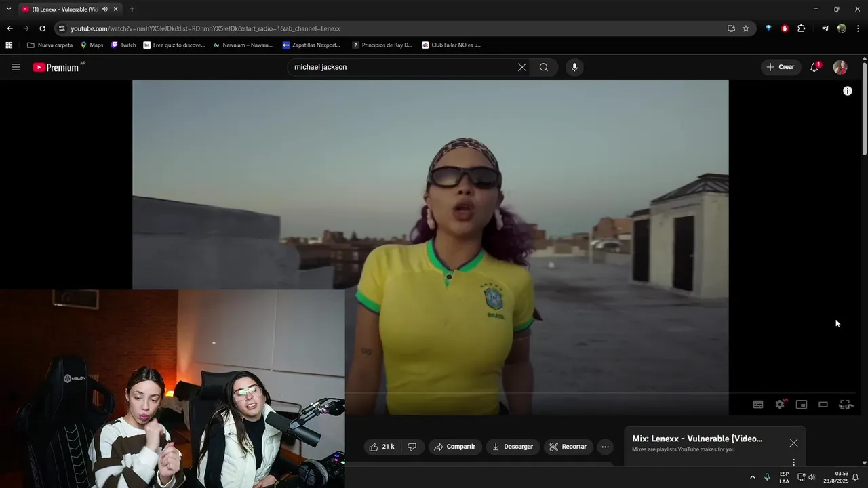Viewport: 868px width, 488px height.
Task: Go back in browser history
Action: pyautogui.click(x=9, y=28)
